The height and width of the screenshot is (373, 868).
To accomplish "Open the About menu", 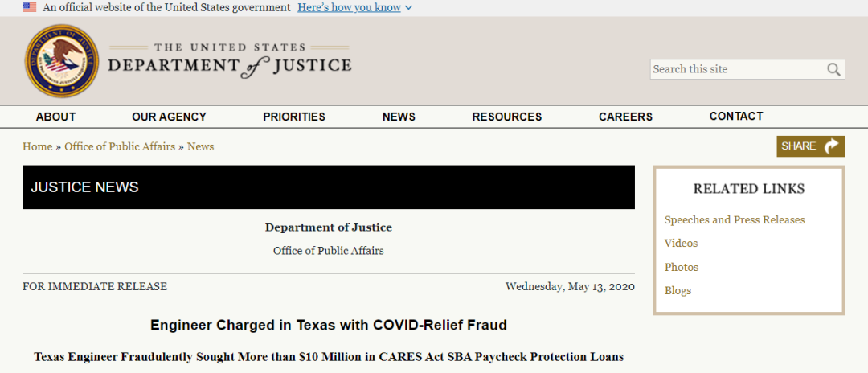I will pos(55,117).
